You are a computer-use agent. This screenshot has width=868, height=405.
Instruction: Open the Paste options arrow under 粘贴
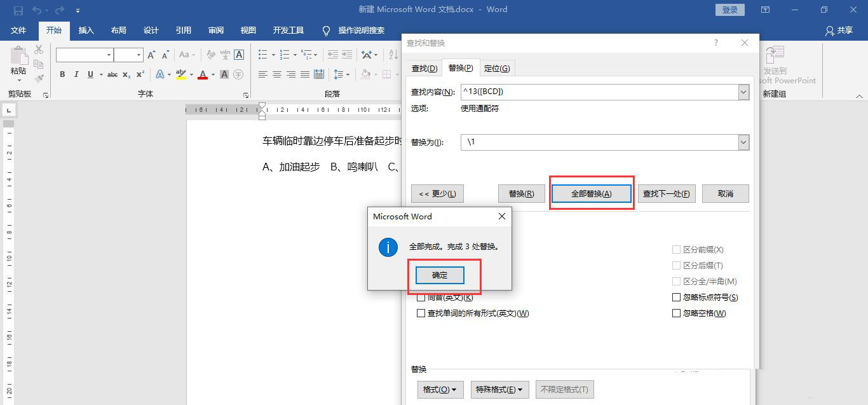[x=19, y=79]
